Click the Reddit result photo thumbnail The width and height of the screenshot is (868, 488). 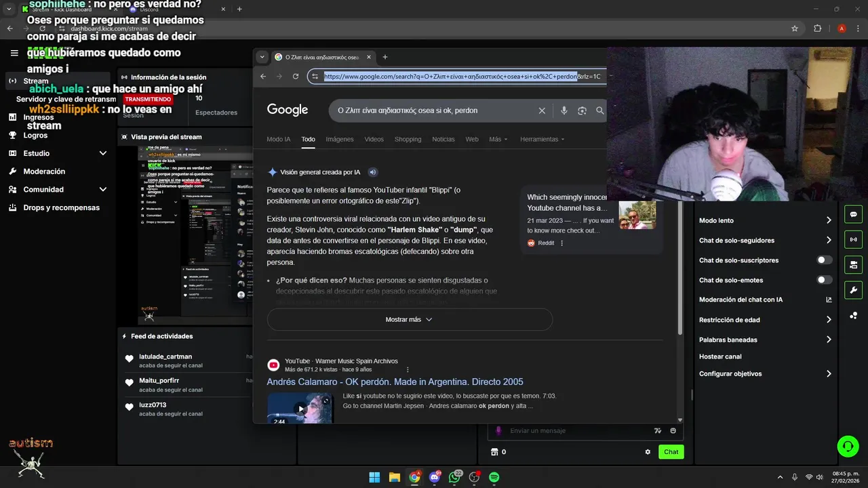click(x=637, y=215)
